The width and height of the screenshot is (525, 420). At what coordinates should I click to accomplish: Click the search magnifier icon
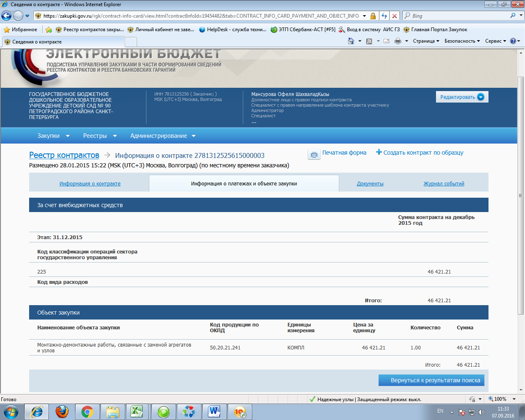[x=513, y=16]
